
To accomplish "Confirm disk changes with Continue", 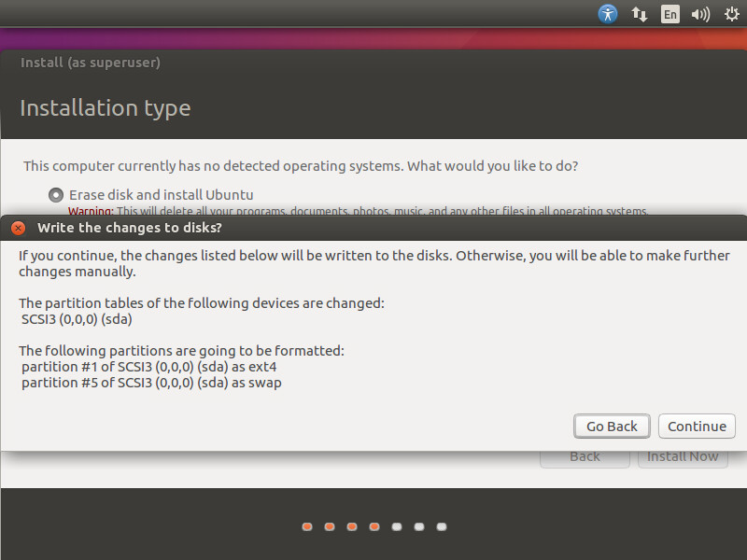I will tap(697, 426).
